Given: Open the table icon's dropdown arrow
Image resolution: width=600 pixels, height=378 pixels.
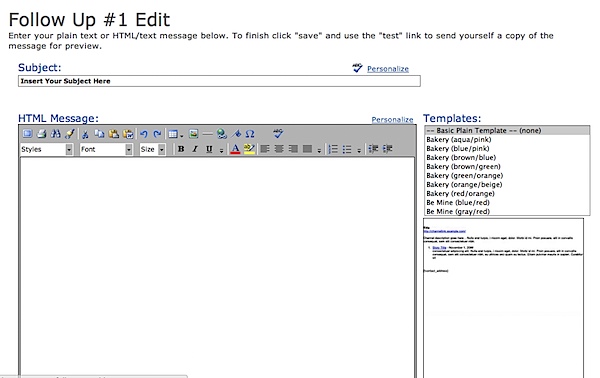Looking at the screenshot, I should (181, 135).
